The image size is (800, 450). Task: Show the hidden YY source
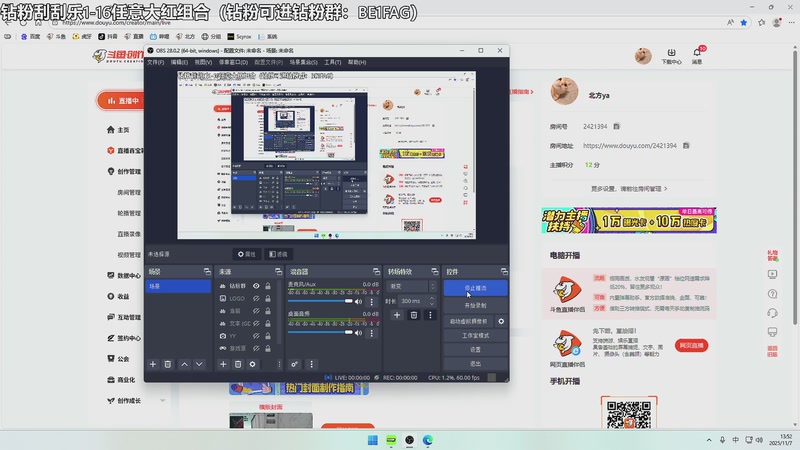point(256,336)
